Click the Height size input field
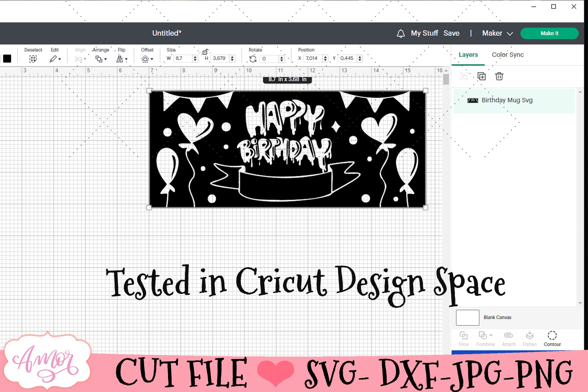The height and width of the screenshot is (392, 588). coord(220,58)
